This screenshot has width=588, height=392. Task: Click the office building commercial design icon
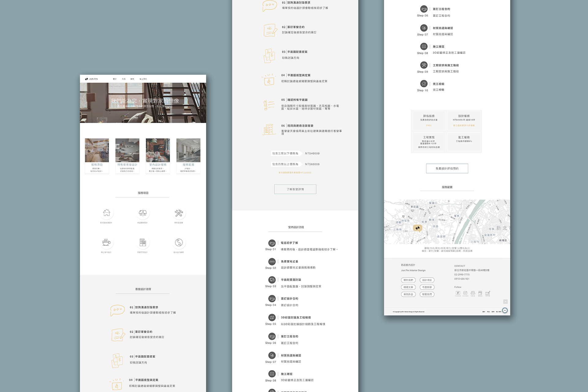[x=143, y=243]
